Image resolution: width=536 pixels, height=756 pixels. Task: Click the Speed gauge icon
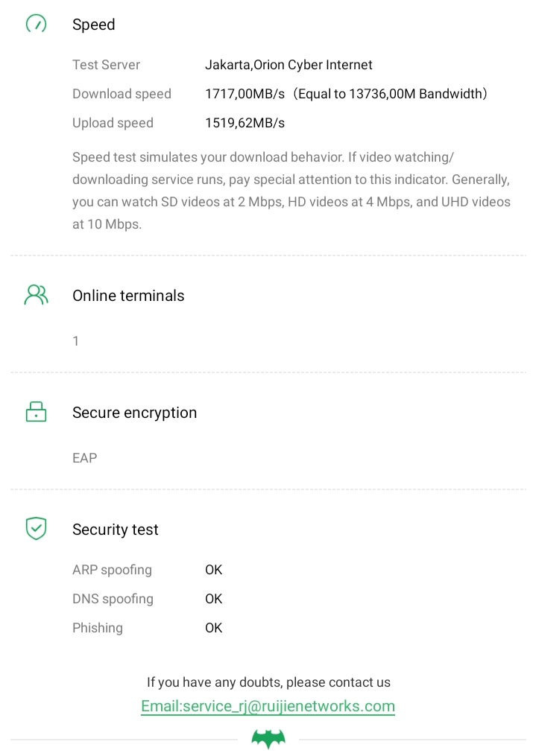pyautogui.click(x=36, y=25)
